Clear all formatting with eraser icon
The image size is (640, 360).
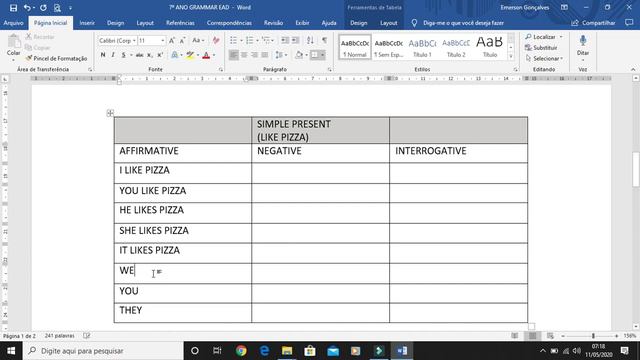click(x=216, y=40)
